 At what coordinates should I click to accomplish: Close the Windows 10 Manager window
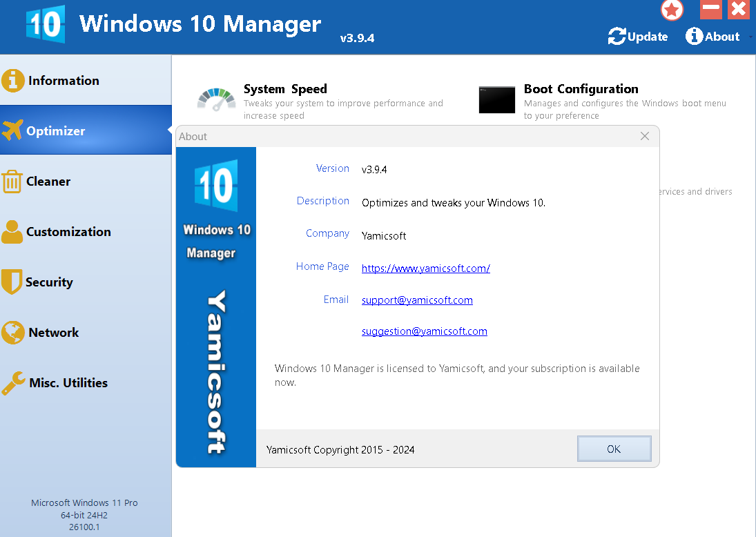739,9
